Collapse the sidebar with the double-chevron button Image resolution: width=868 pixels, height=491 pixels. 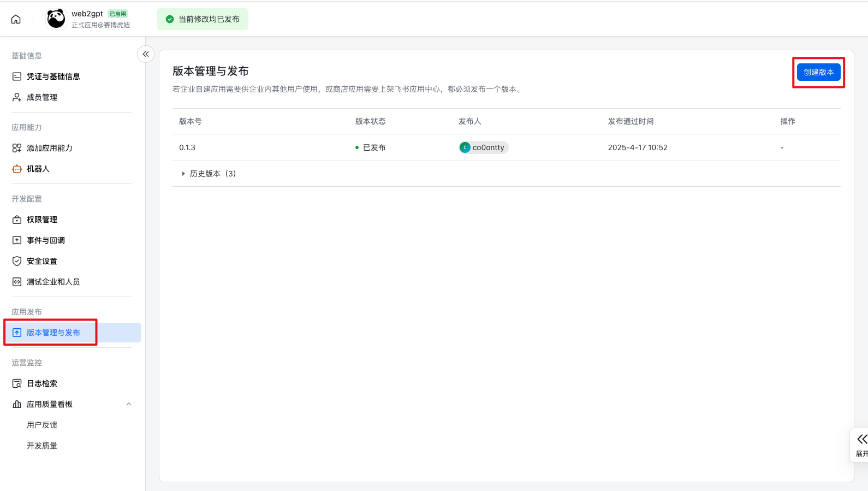(x=146, y=54)
